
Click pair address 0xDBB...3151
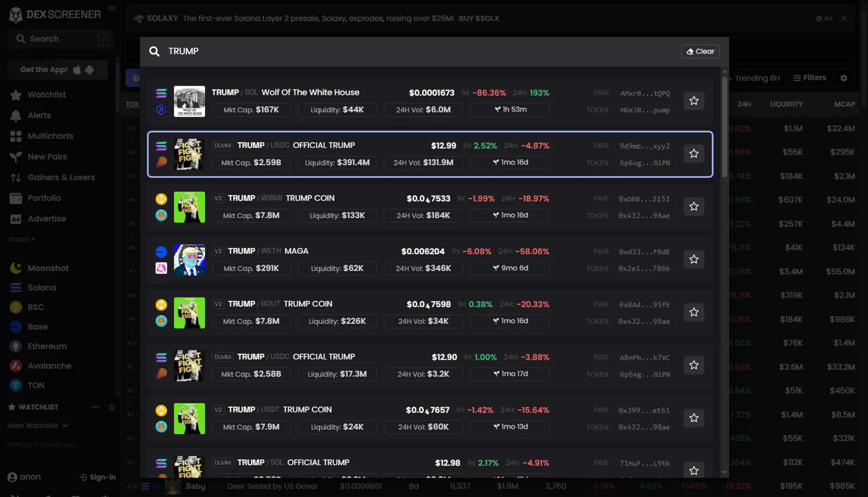tap(644, 199)
